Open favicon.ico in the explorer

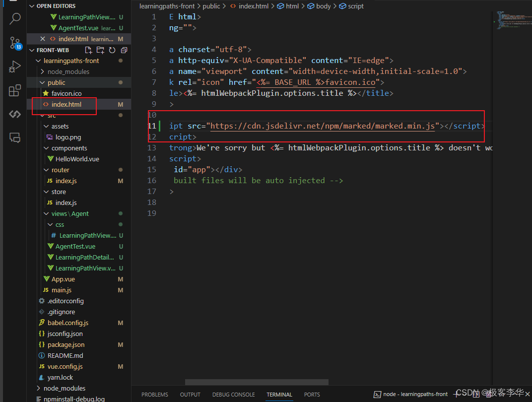pyautogui.click(x=66, y=93)
